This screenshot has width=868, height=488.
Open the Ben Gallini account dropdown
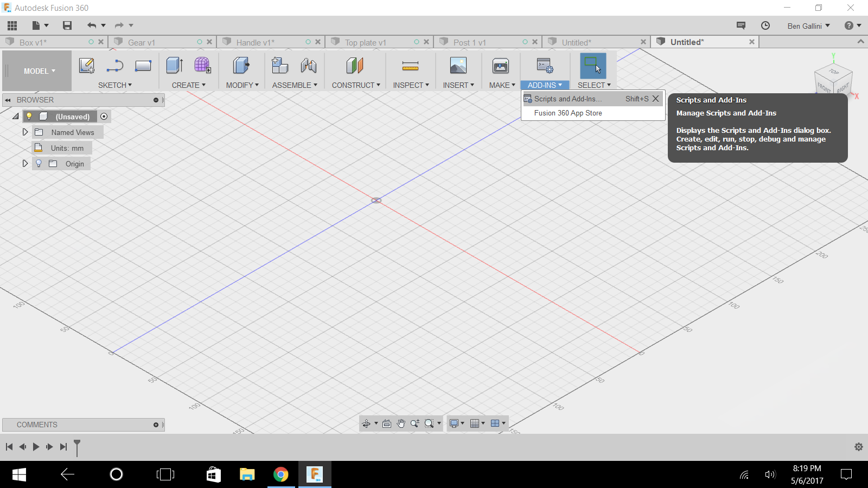click(x=809, y=26)
